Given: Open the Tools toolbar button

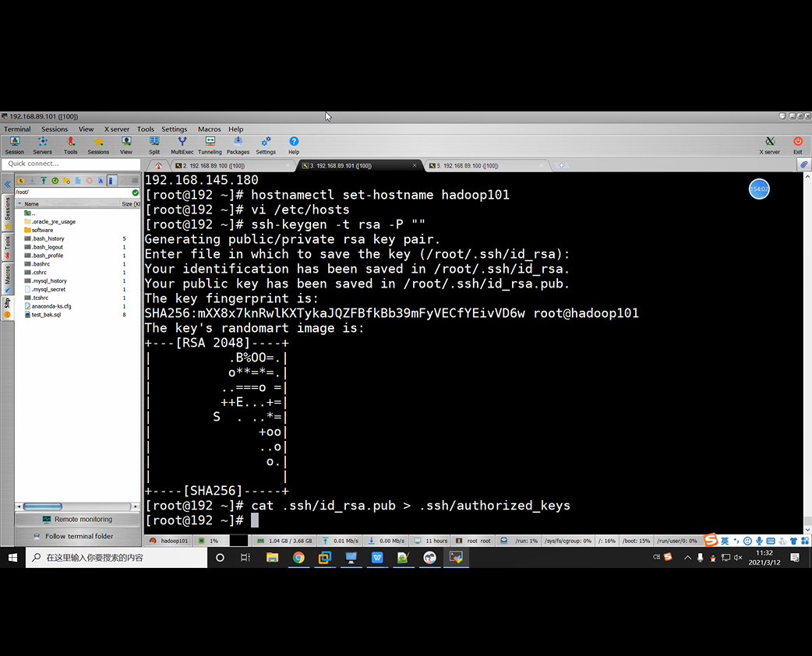Looking at the screenshot, I should click(x=70, y=146).
